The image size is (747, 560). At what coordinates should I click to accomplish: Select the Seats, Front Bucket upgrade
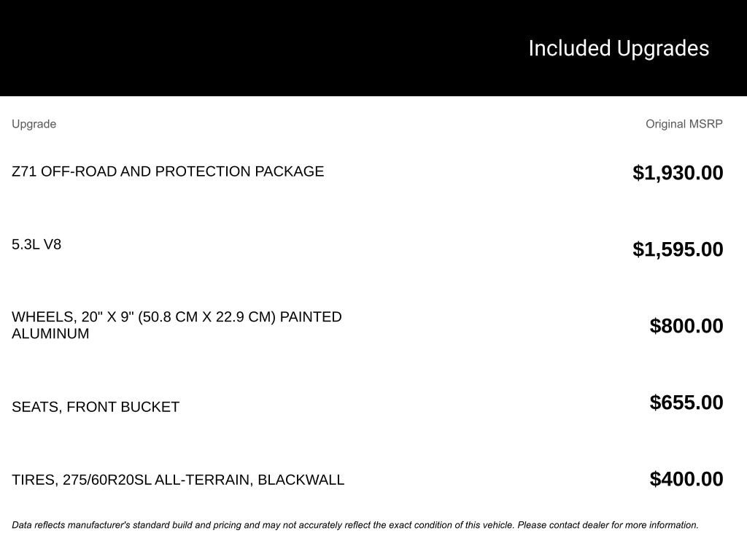click(x=96, y=407)
